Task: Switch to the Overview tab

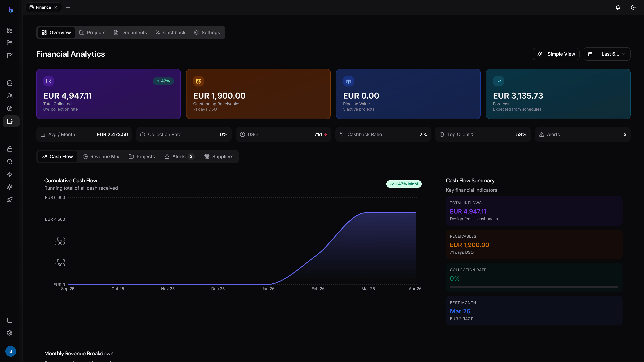Action: pos(56,33)
